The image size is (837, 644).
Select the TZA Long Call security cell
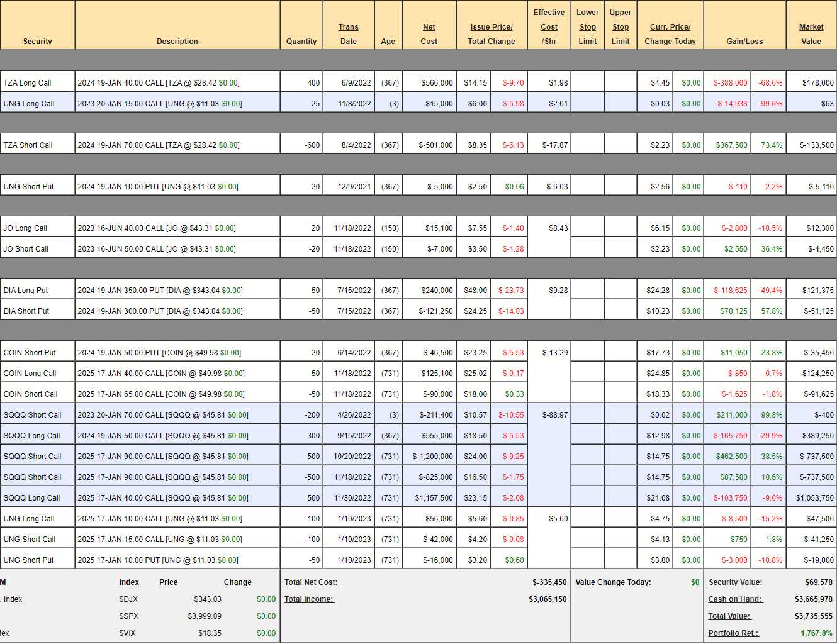28,83
